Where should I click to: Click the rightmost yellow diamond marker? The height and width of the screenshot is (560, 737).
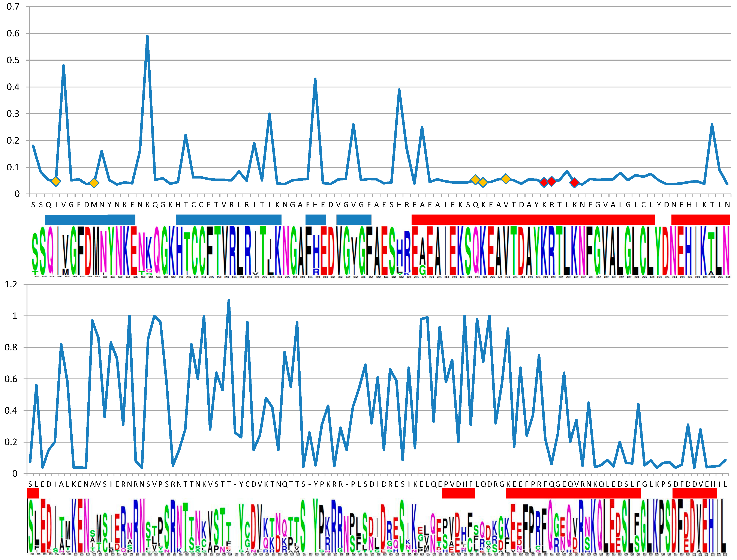pos(506,179)
